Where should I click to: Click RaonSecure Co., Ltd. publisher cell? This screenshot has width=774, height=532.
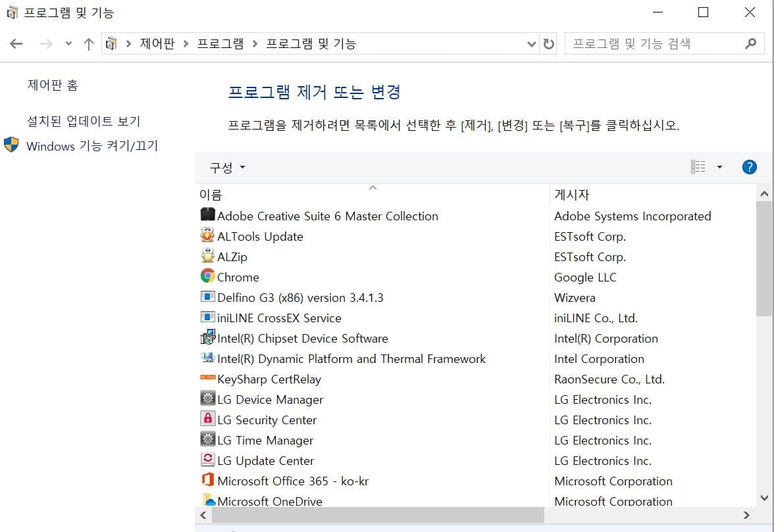coord(609,379)
